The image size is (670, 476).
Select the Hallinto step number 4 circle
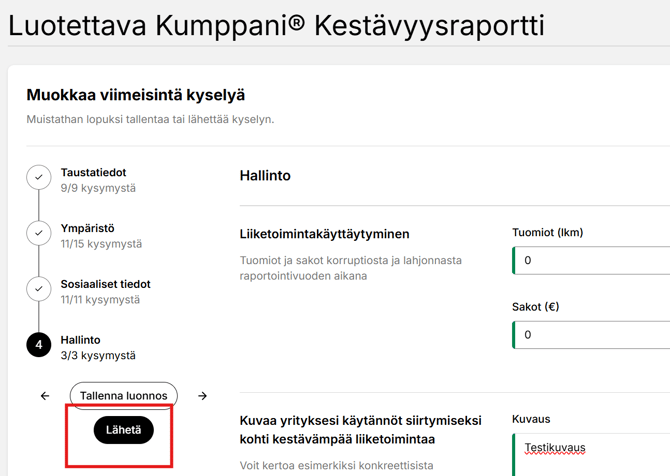click(x=39, y=344)
